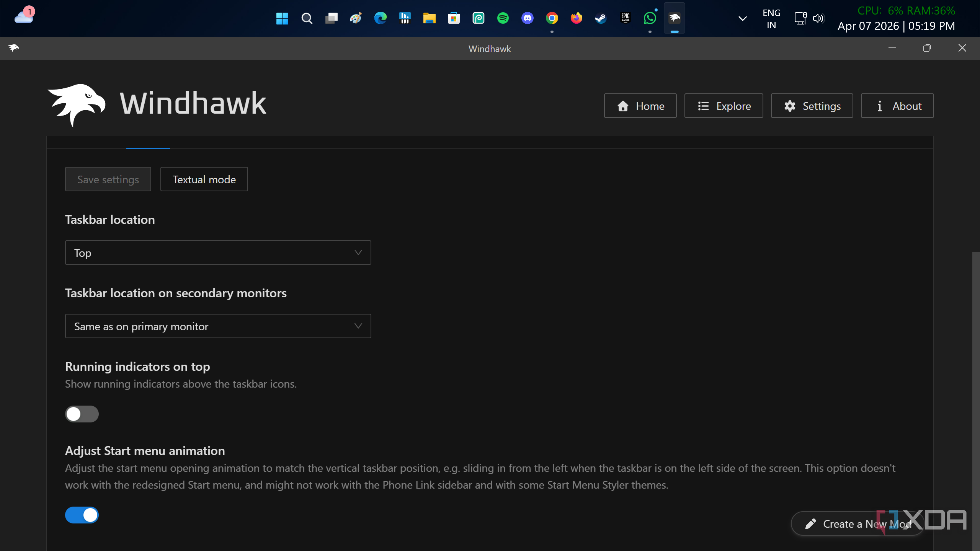Click Create a New Mod button

pyautogui.click(x=857, y=523)
